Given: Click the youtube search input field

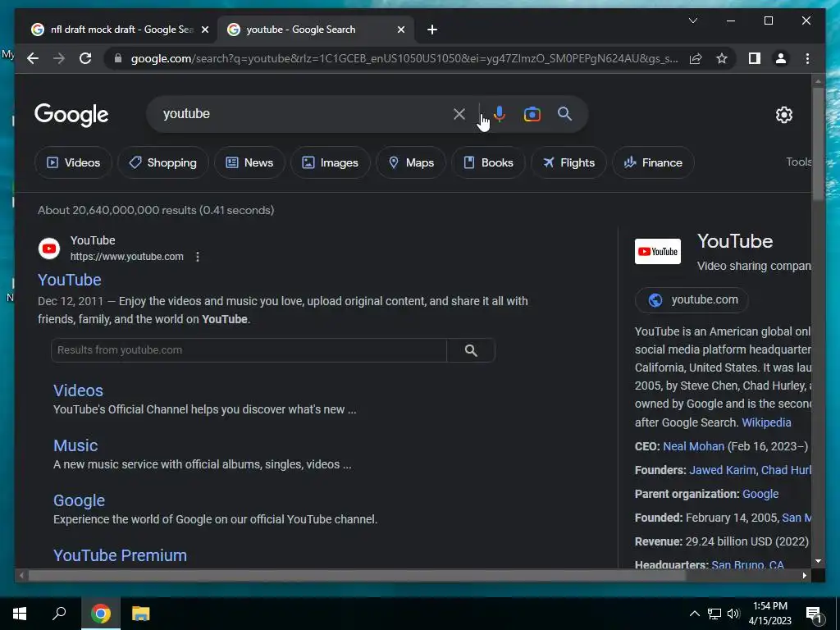Looking at the screenshot, I should coord(305,113).
